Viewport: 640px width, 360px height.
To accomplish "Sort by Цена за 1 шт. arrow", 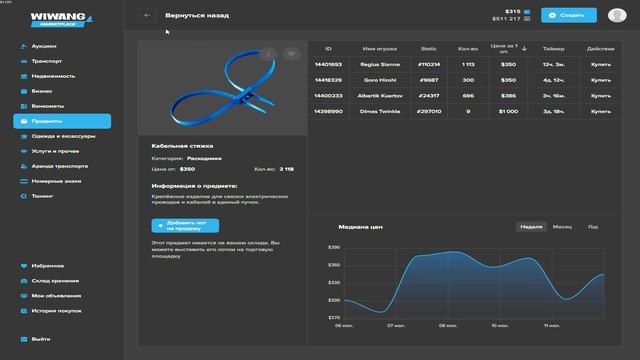I will [524, 49].
